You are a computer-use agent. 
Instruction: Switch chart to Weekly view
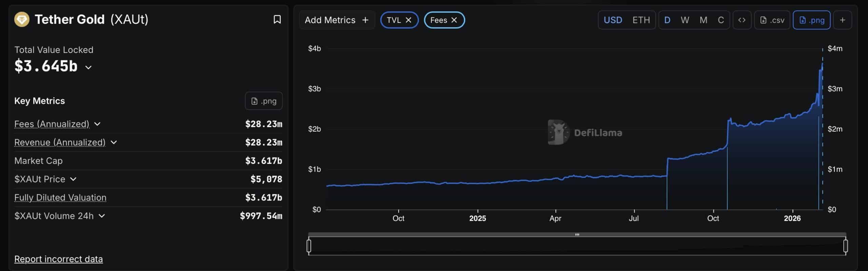click(685, 20)
